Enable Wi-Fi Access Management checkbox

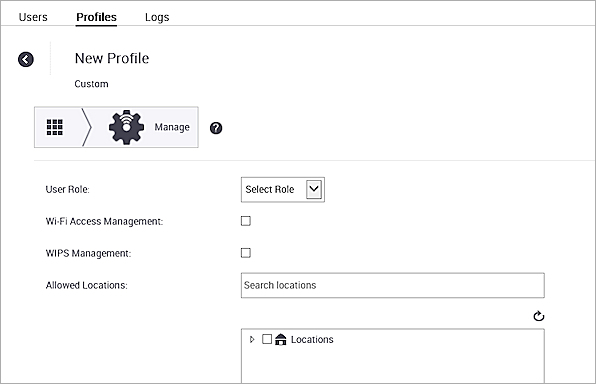click(246, 221)
